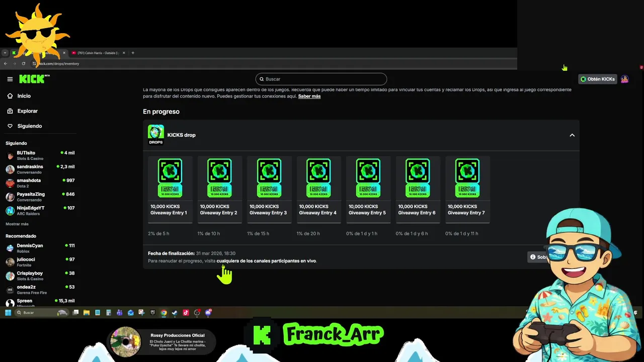Screen dimensions: 644x362
Task: Open ondea2z recommended channel avatar
Action: (x=10, y=290)
